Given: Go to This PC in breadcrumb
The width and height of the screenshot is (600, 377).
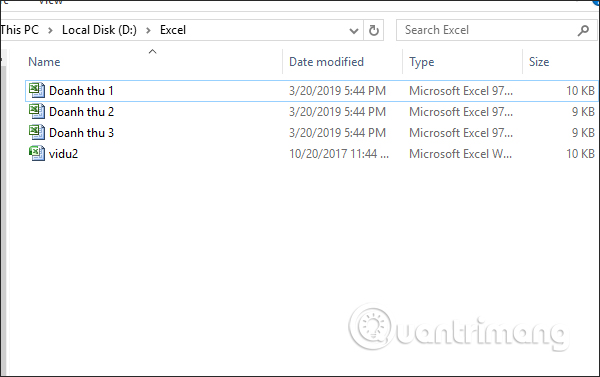Looking at the screenshot, I should [20, 30].
